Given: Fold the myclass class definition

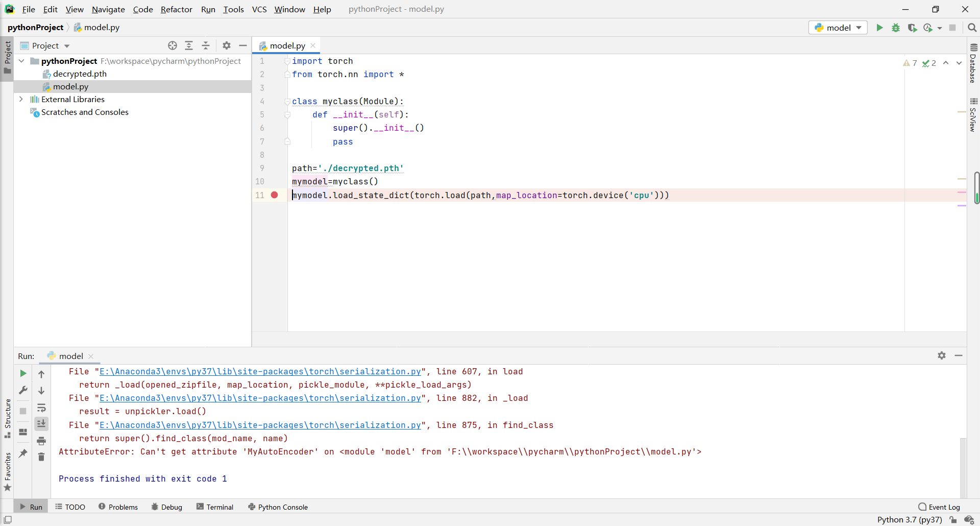Looking at the screenshot, I should click(287, 101).
